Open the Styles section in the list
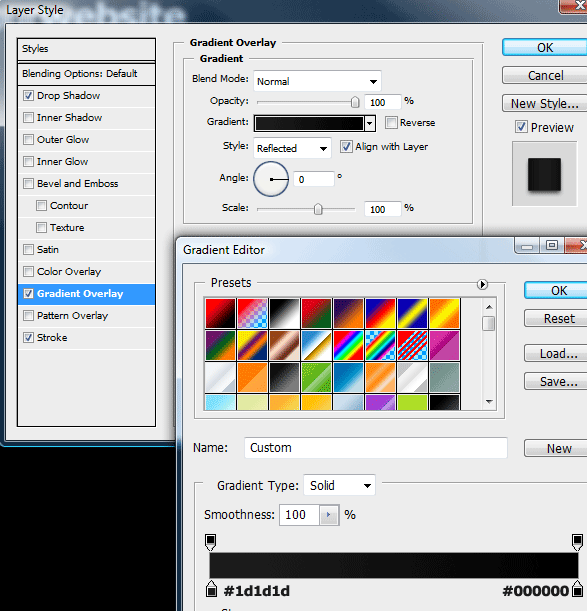 pos(87,49)
